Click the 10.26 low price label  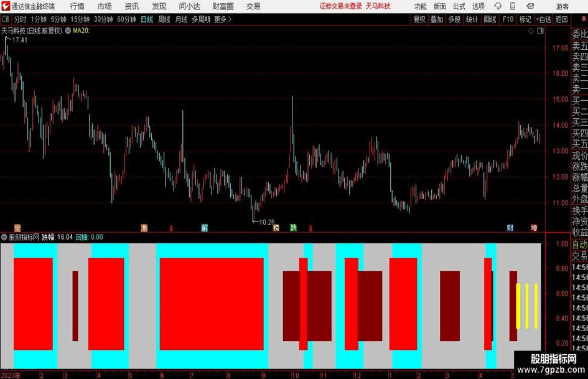[267, 222]
